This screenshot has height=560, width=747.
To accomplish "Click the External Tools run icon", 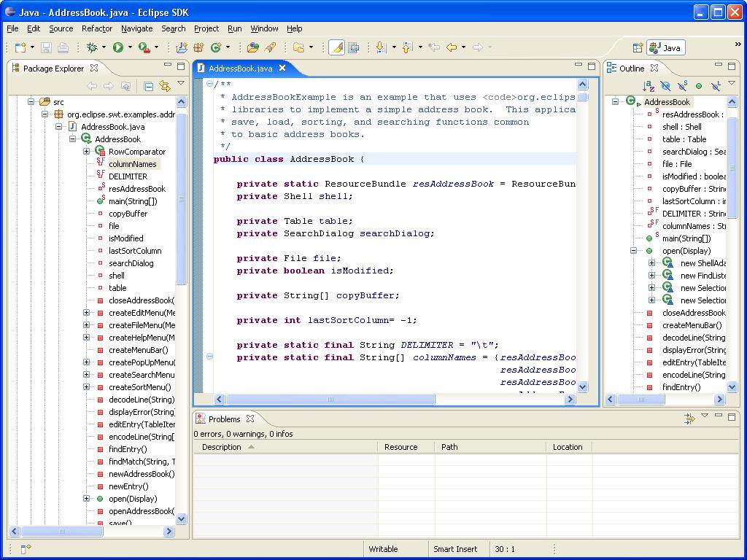I will pos(144,47).
